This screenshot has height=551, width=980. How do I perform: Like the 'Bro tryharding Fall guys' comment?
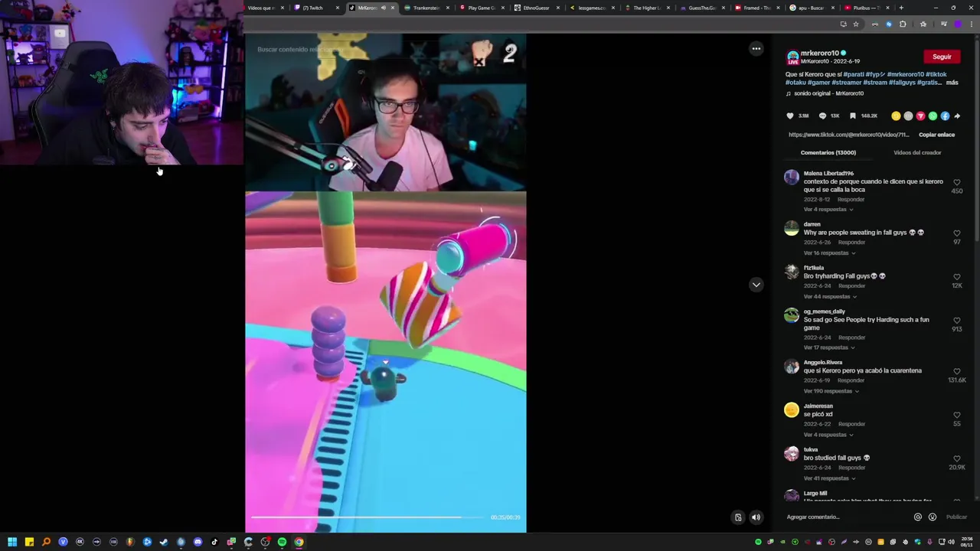click(x=956, y=277)
